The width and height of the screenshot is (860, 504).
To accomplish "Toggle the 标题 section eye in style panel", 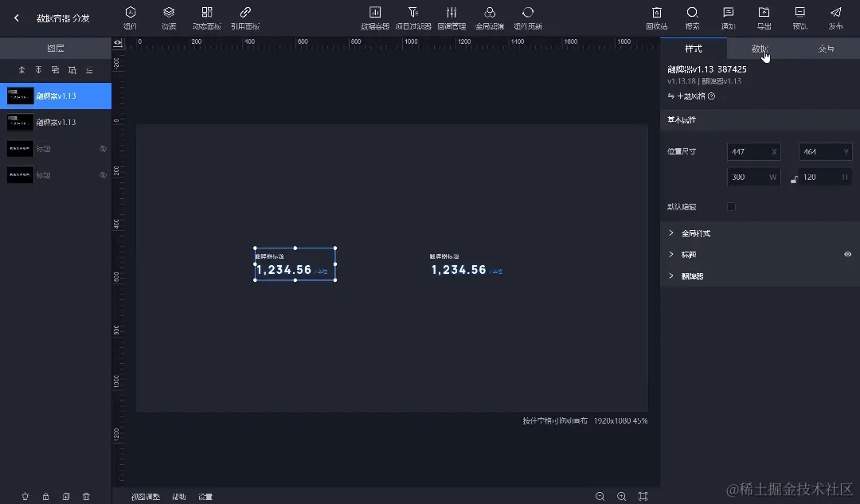I will coord(847,255).
